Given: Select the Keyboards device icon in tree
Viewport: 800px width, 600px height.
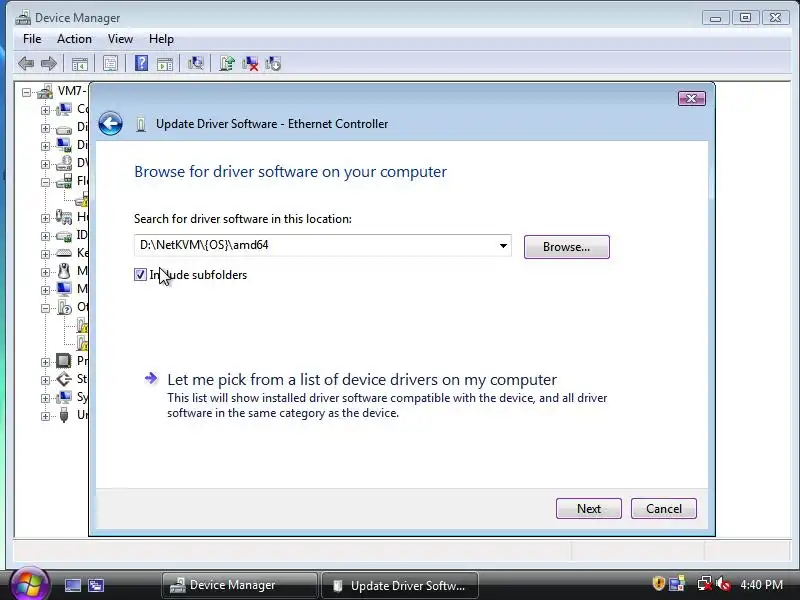Looking at the screenshot, I should coord(64,253).
